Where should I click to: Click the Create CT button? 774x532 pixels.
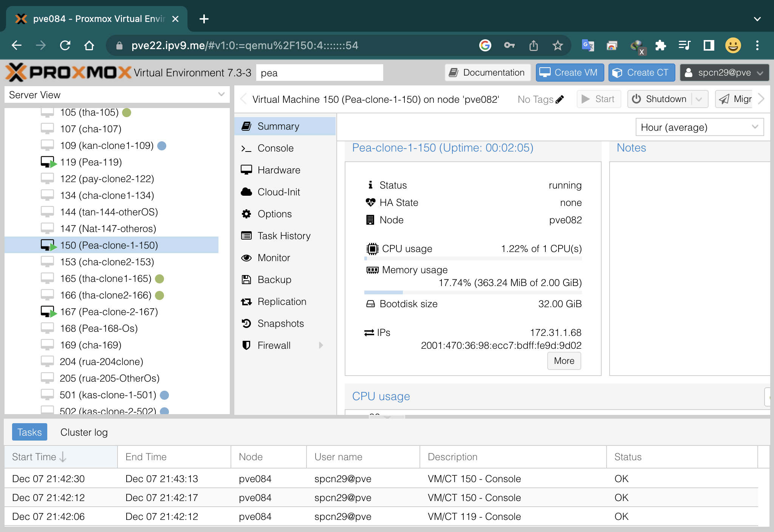641,73
